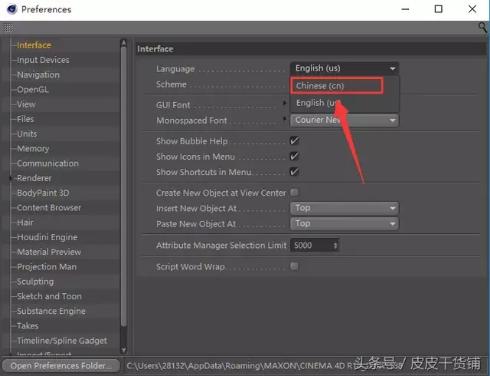Enable Script Word Wrap checkbox
This screenshot has height=376, width=490.
(294, 266)
